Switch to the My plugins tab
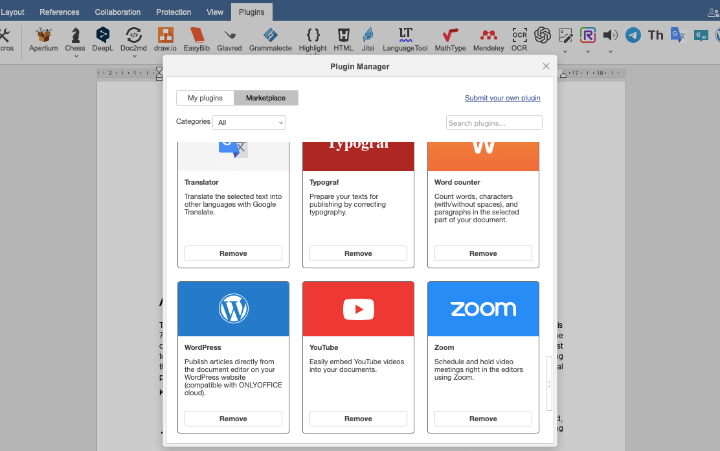This screenshot has width=720, height=451. pyautogui.click(x=205, y=98)
